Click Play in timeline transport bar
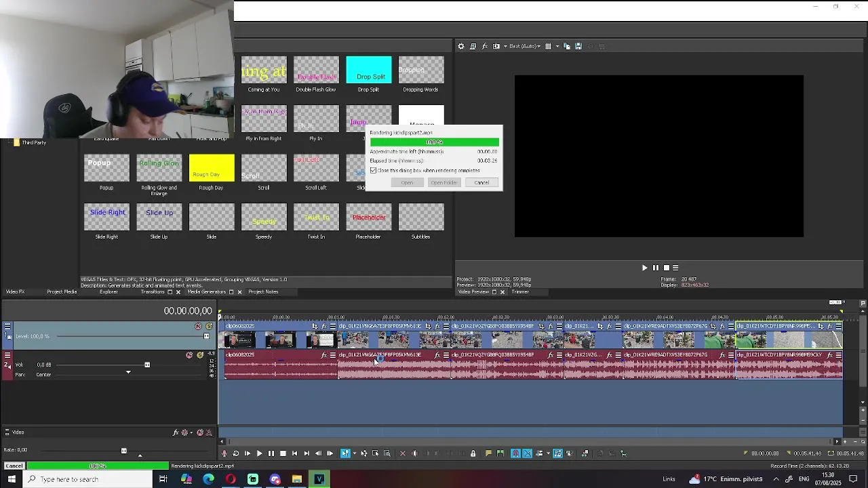Screen dimensions: 868x488 point(259,453)
